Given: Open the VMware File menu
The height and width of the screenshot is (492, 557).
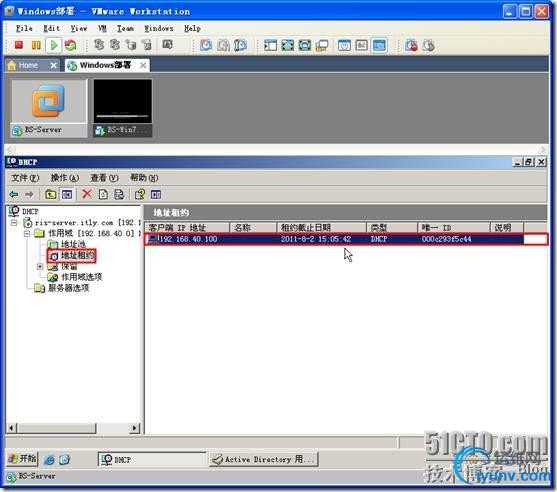Looking at the screenshot, I should pos(24,28).
